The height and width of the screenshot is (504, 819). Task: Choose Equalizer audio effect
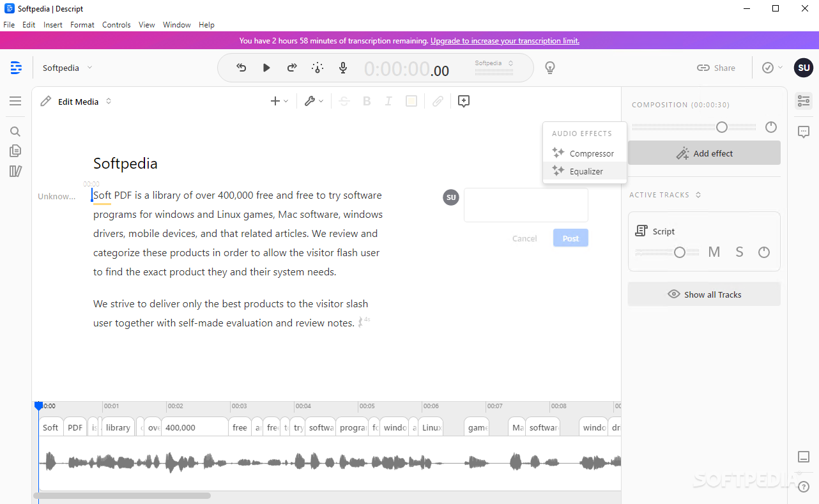585,171
